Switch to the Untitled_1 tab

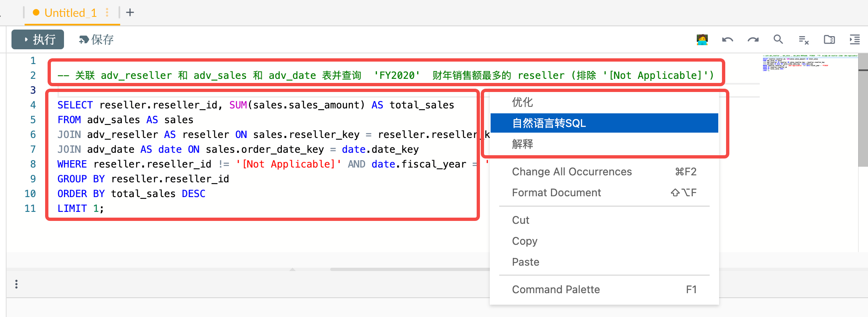(70, 13)
